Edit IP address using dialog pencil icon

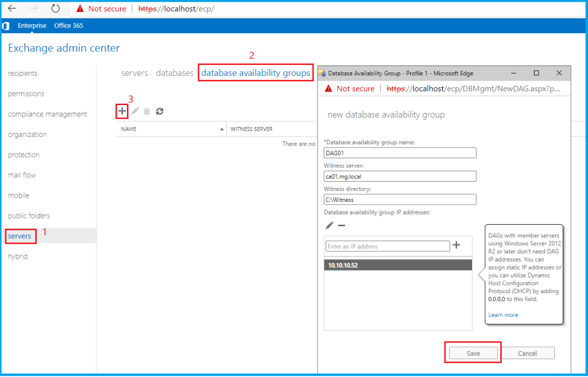(329, 226)
